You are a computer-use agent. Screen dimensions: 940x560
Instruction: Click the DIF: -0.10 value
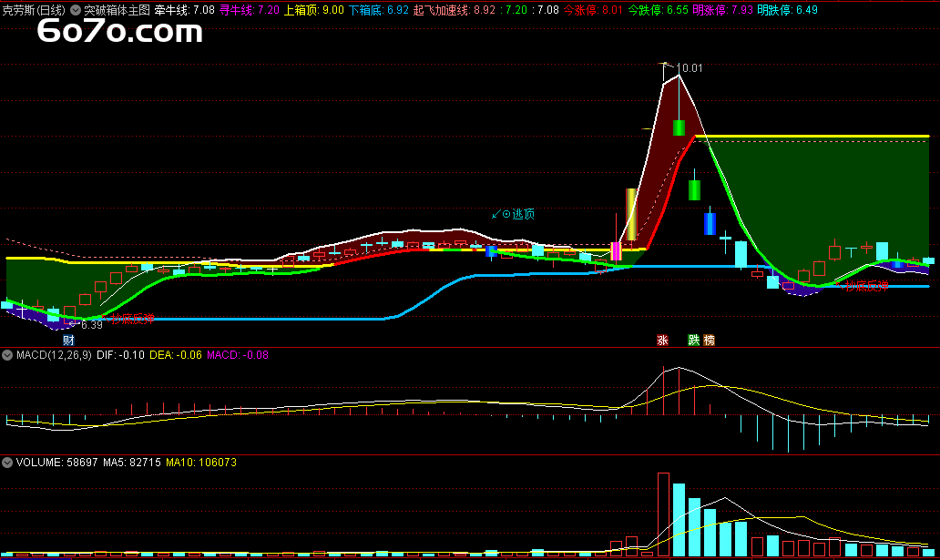[x=120, y=355]
